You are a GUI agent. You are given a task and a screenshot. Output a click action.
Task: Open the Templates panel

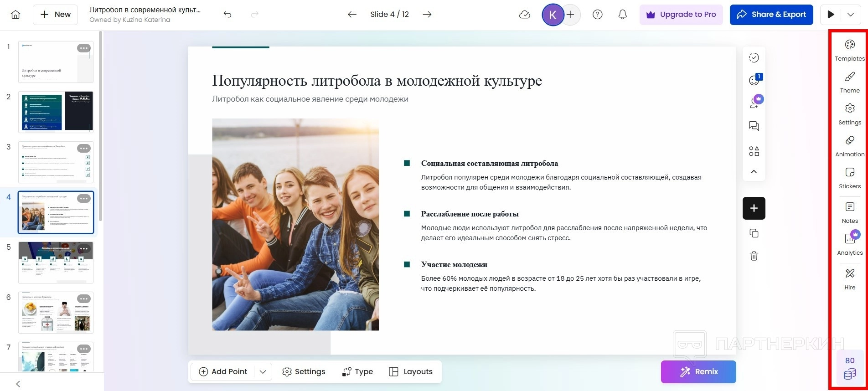tap(849, 50)
